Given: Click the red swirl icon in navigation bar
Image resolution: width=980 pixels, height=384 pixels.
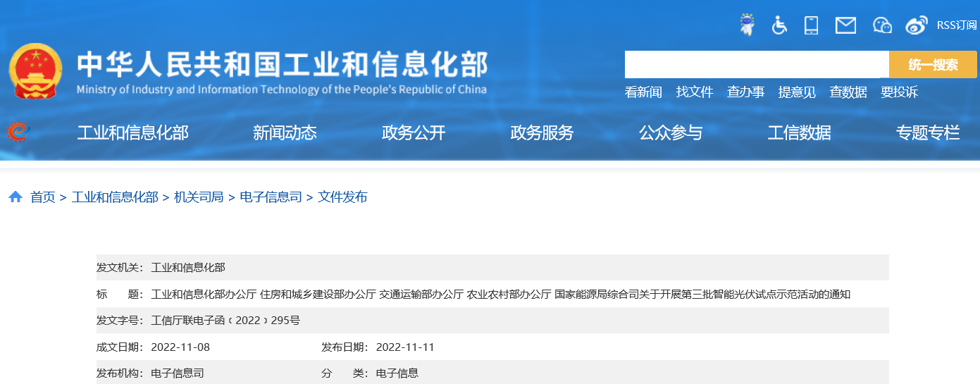Looking at the screenshot, I should pos(18,132).
